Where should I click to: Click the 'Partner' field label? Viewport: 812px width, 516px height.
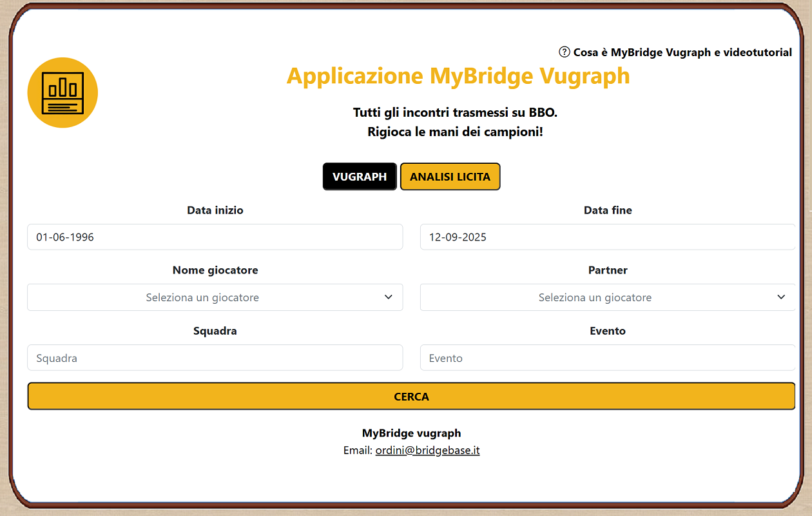[x=608, y=270]
